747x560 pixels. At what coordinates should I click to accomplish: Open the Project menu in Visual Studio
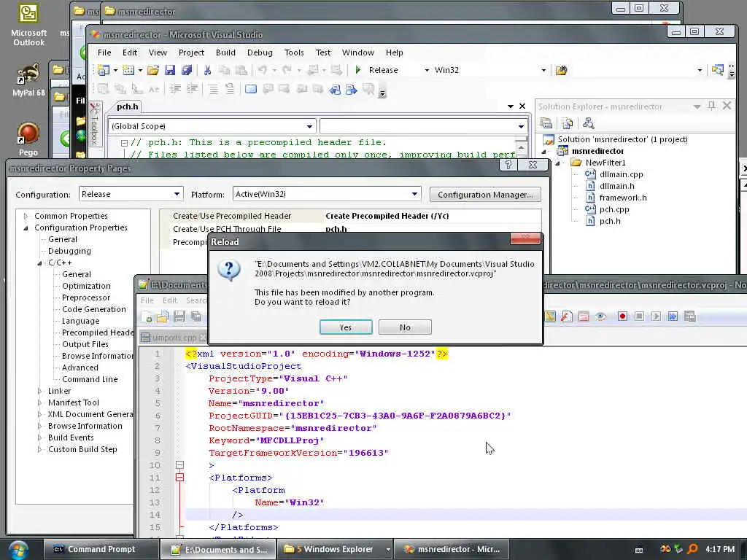(x=191, y=52)
